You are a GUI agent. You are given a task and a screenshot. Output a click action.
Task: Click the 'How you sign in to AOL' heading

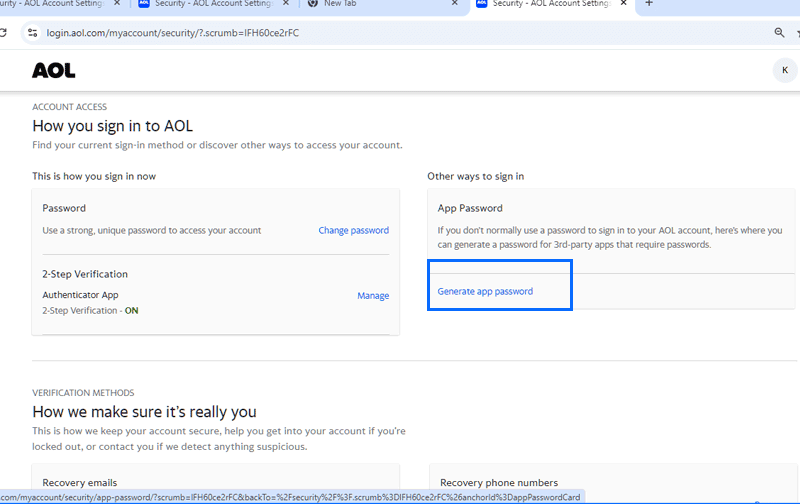pyautogui.click(x=112, y=126)
